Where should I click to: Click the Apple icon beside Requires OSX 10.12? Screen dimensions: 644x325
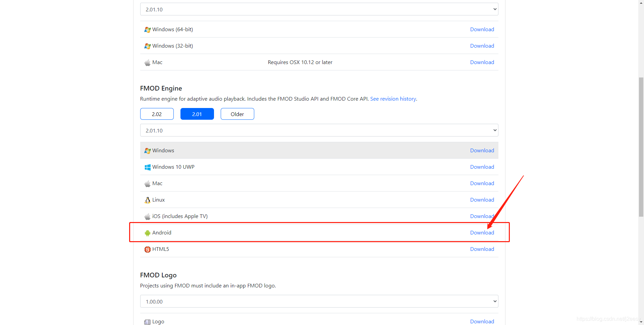148,62
